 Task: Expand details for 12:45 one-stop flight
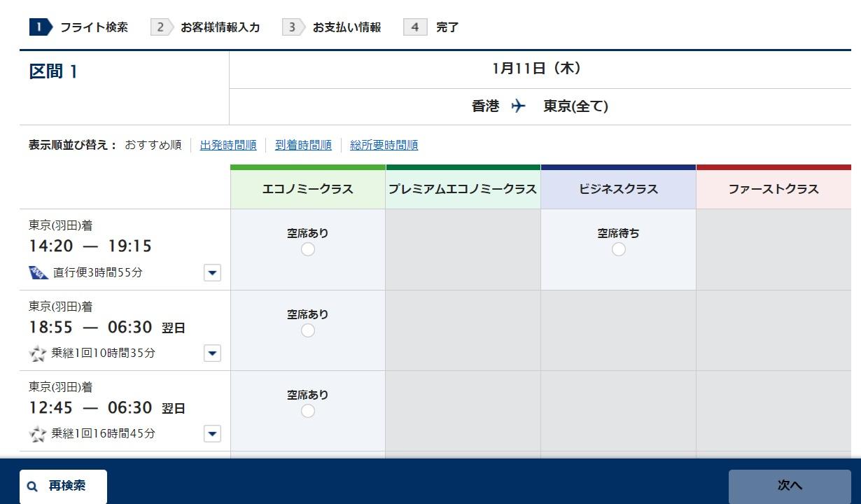tap(212, 433)
